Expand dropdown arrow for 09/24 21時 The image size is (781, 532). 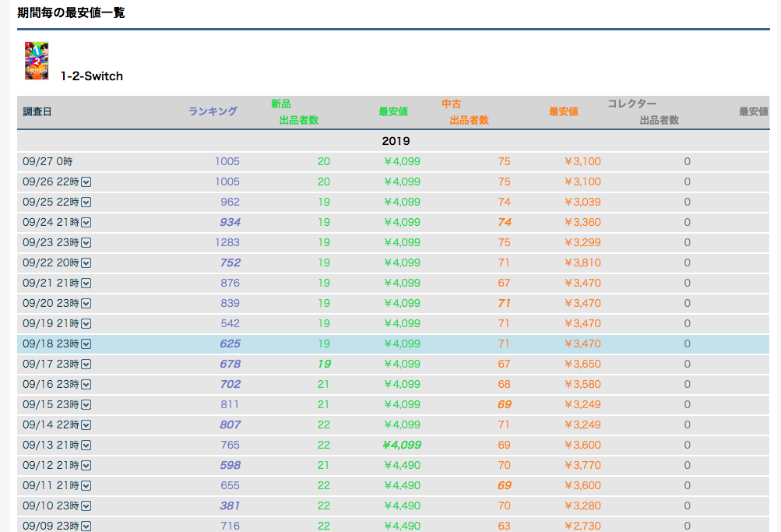(x=86, y=223)
